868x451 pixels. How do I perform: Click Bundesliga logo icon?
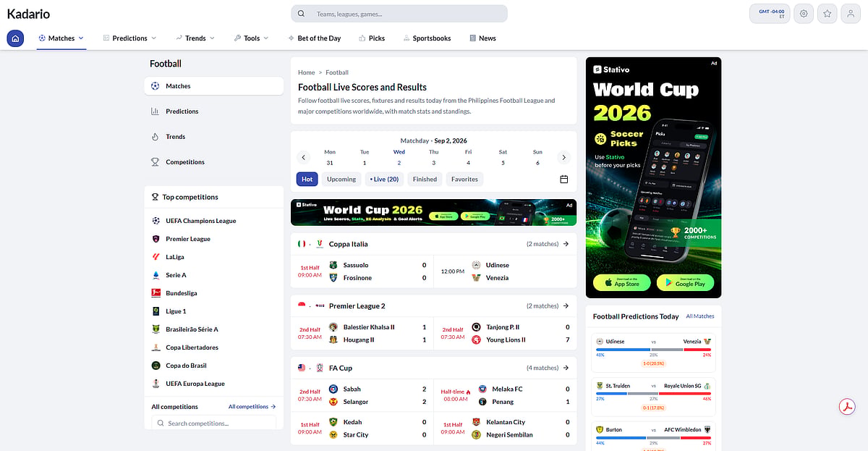point(156,293)
